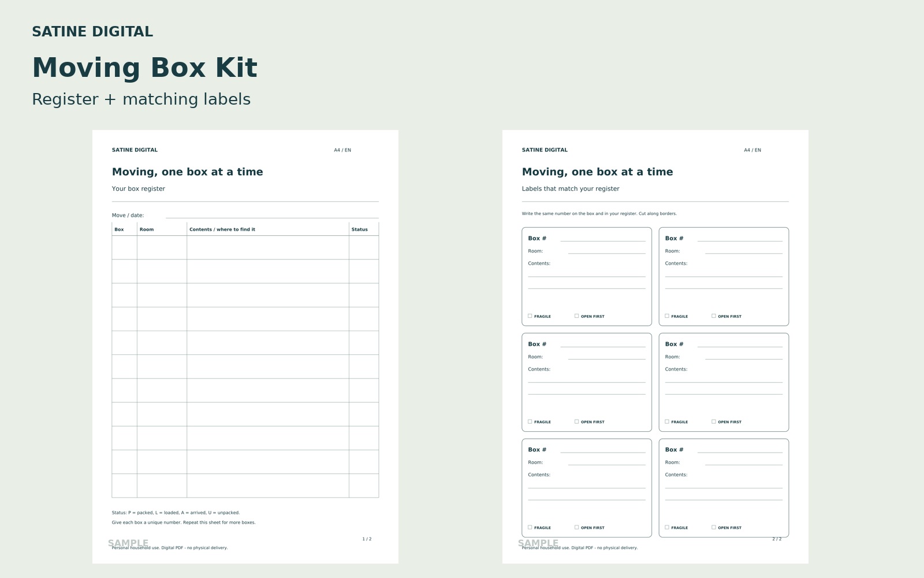This screenshot has width=924, height=578.
Task: Tick FRAGILE checkbox on top-left label
Action: tap(530, 316)
